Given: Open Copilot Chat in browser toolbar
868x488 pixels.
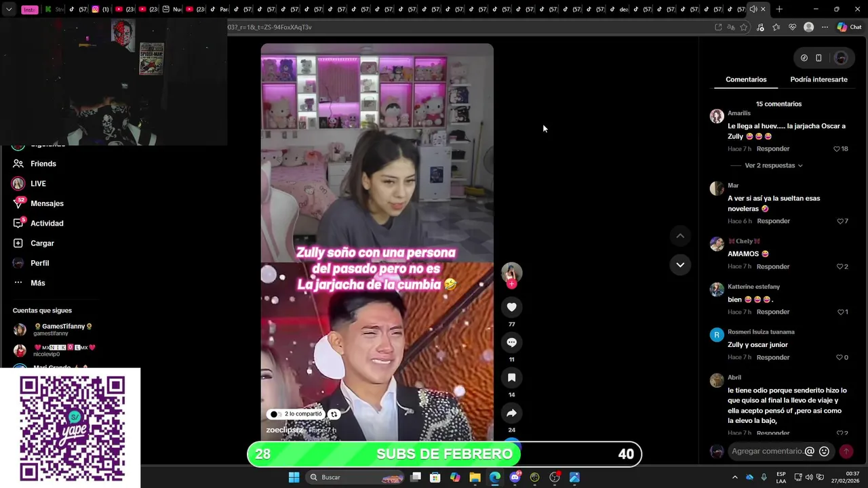Looking at the screenshot, I should 849,27.
